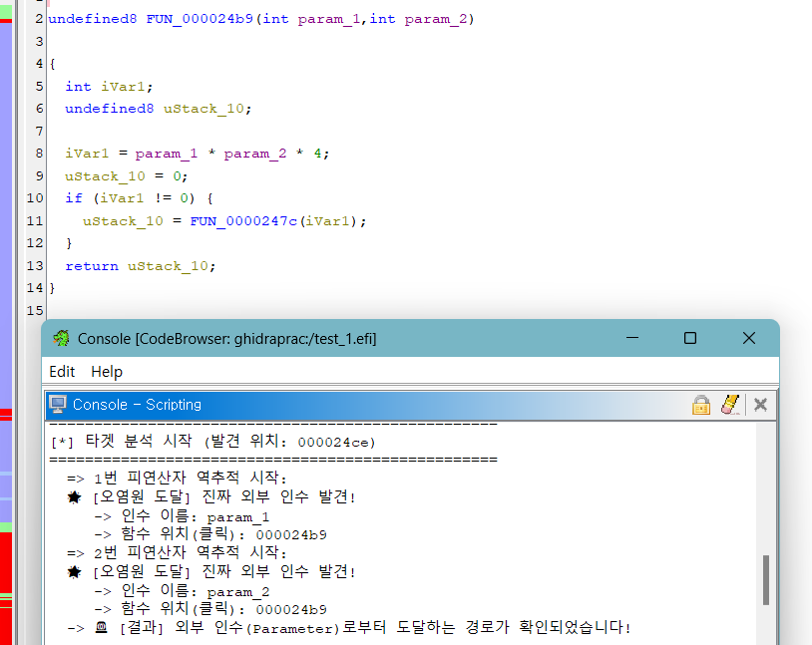Open the Help menu

(x=107, y=371)
